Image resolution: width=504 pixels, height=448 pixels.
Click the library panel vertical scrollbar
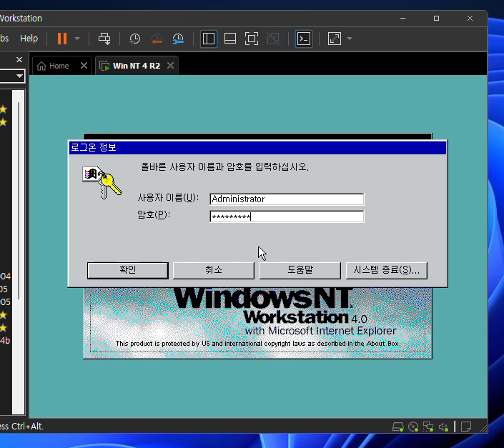[19, 201]
